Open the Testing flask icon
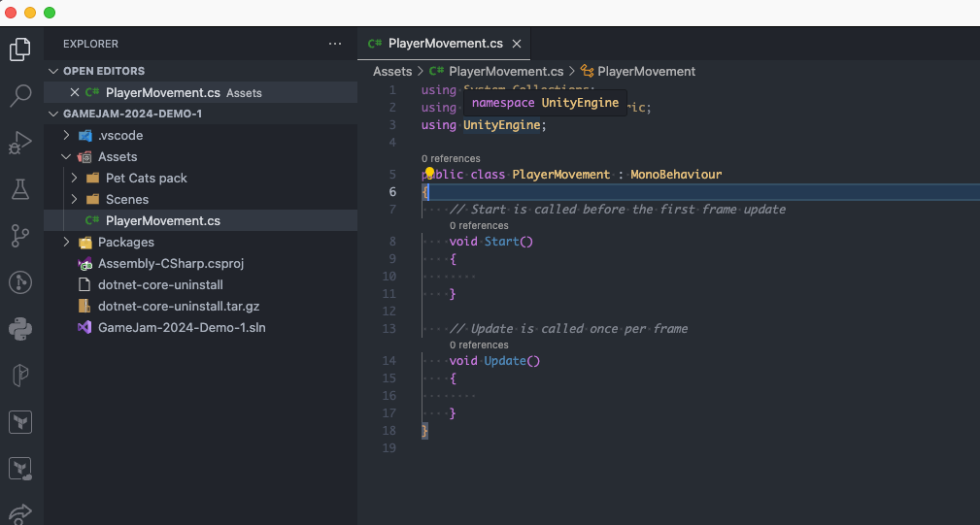Screen dimensions: 980x525 coord(21,189)
